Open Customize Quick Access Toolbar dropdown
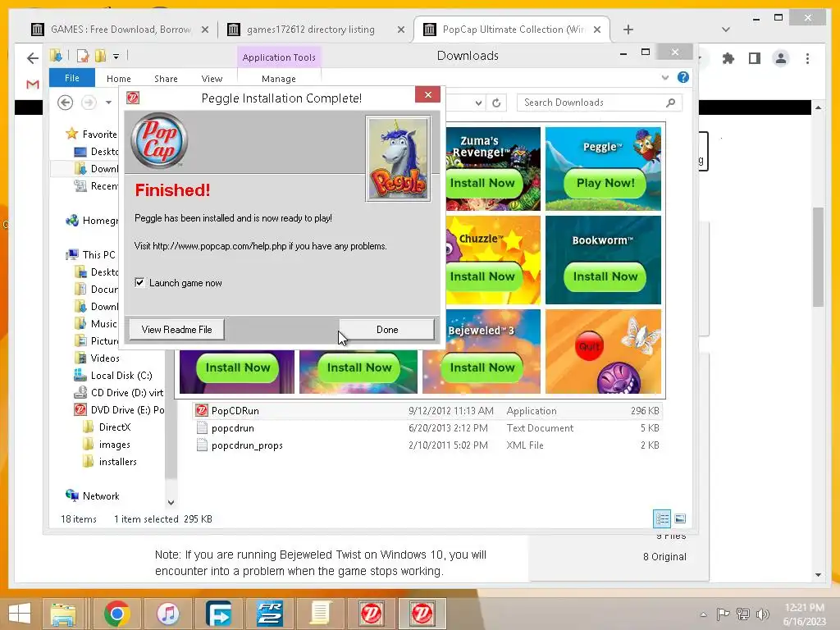Image resolution: width=840 pixels, height=630 pixels. (x=116, y=56)
